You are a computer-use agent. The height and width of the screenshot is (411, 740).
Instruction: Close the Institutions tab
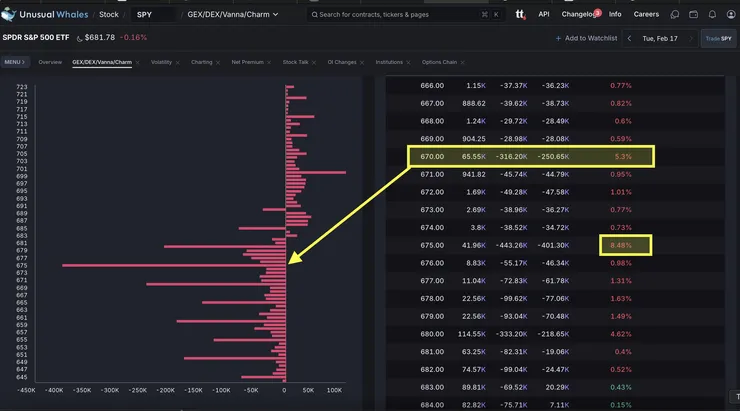[x=408, y=63]
